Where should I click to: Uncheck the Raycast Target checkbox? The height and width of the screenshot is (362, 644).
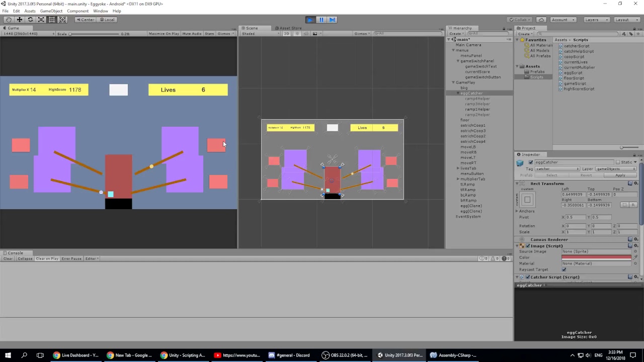click(x=564, y=269)
